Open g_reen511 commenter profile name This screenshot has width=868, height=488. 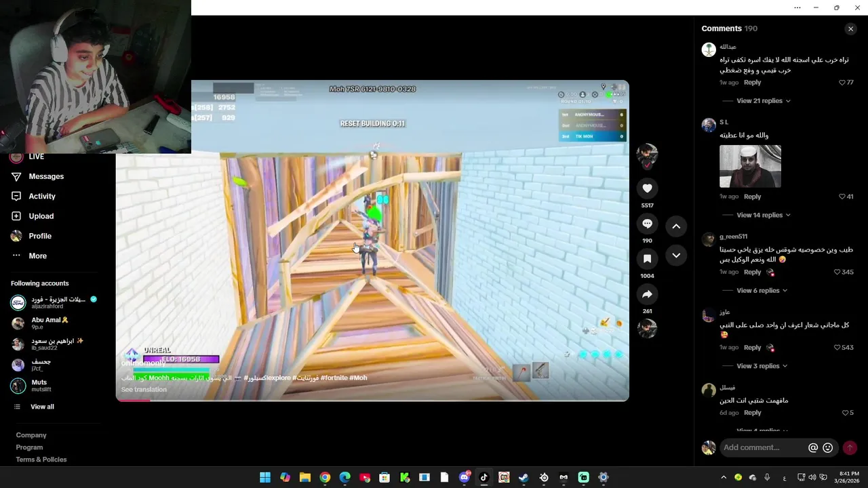coord(733,237)
